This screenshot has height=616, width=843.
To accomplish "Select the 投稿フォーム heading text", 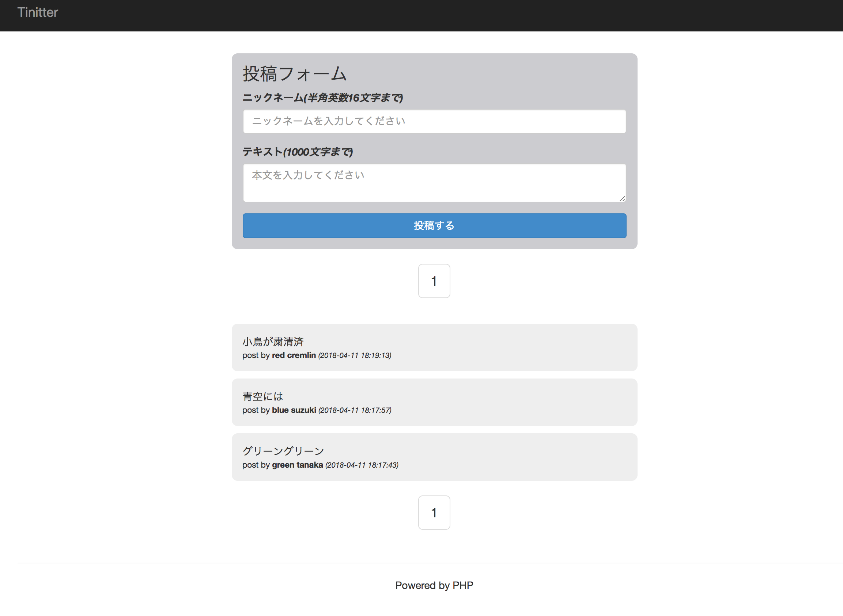I will [295, 73].
